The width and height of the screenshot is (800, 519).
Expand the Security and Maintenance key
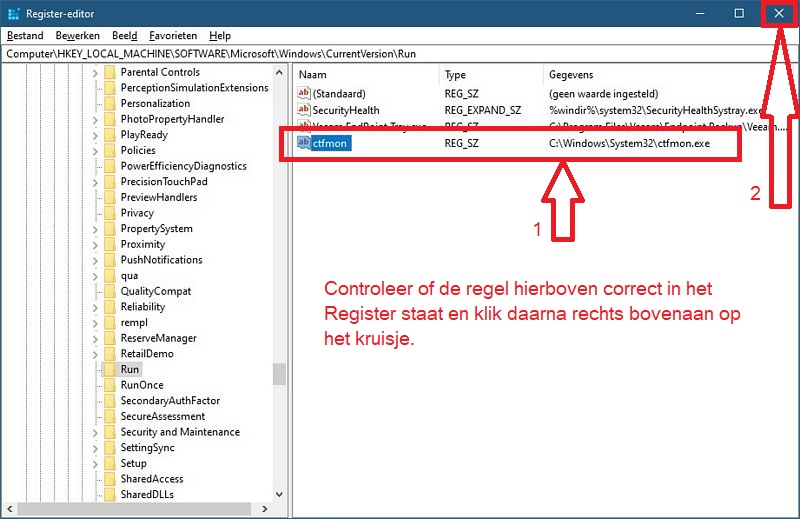[x=96, y=432]
